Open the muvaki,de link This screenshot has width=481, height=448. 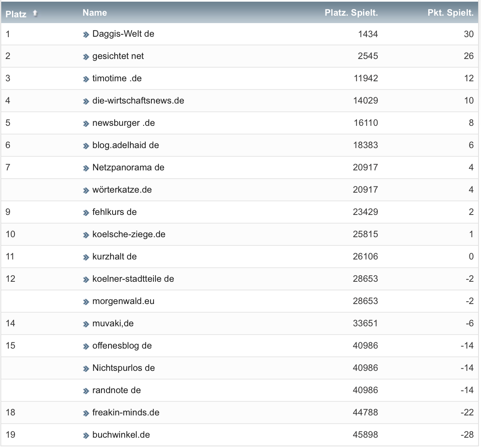(x=113, y=323)
